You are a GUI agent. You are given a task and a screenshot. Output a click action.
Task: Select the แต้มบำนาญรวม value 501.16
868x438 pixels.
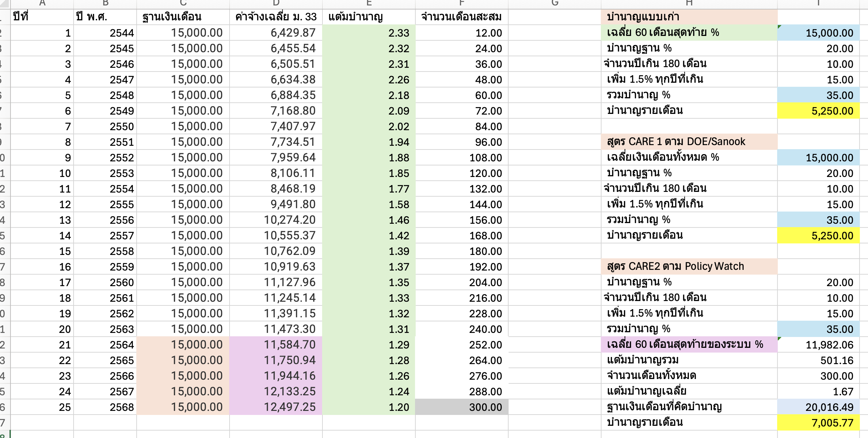[818, 360]
